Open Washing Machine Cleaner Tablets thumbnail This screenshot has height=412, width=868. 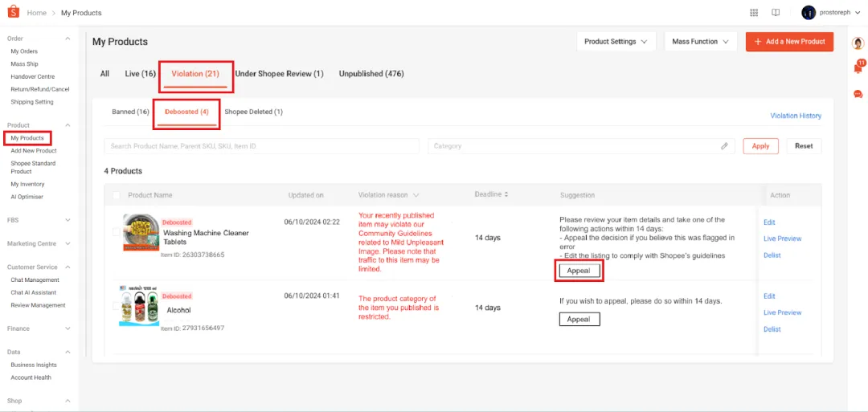pyautogui.click(x=141, y=232)
